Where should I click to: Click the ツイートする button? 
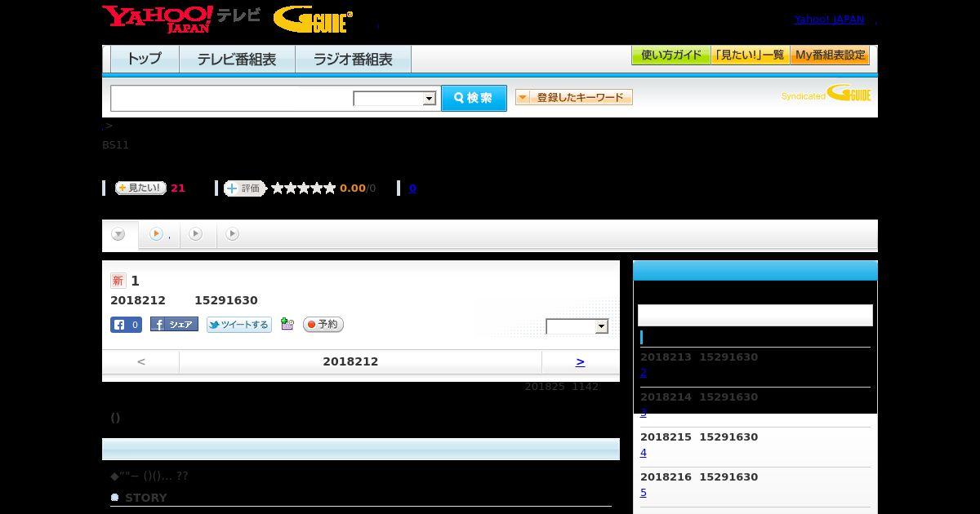(238, 325)
